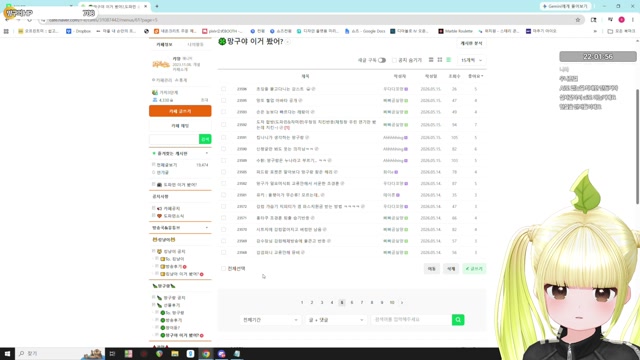Click the favorite star next to the board title
This screenshot has height=360, width=640.
point(288,42)
